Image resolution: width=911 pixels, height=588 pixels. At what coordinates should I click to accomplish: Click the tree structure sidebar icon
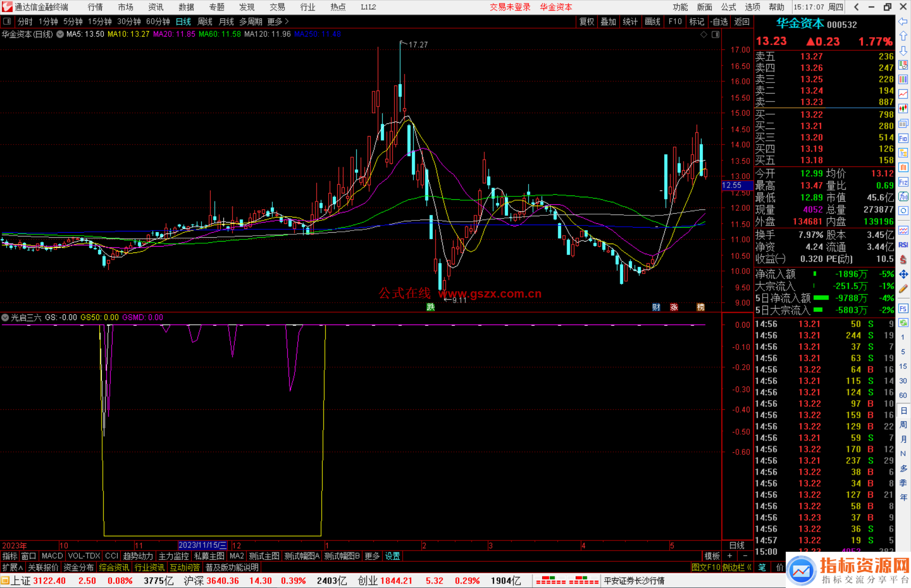tap(903, 153)
